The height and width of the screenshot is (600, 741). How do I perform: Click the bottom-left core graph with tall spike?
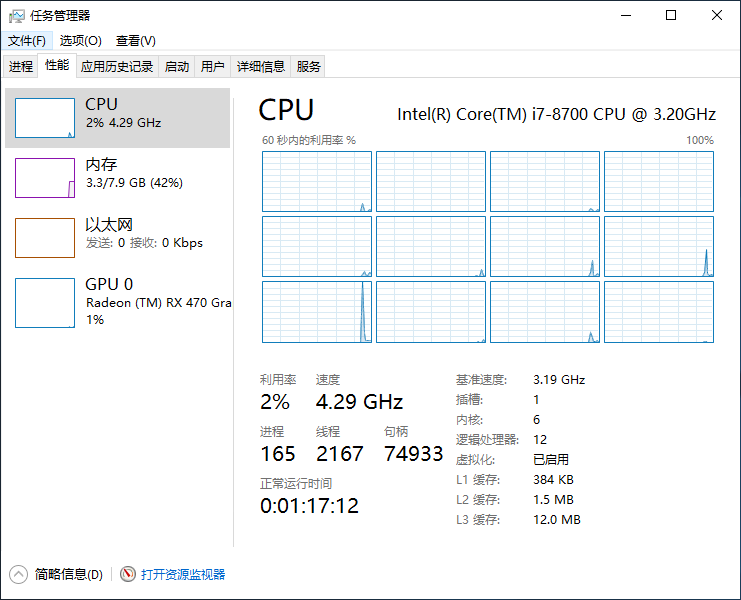316,311
